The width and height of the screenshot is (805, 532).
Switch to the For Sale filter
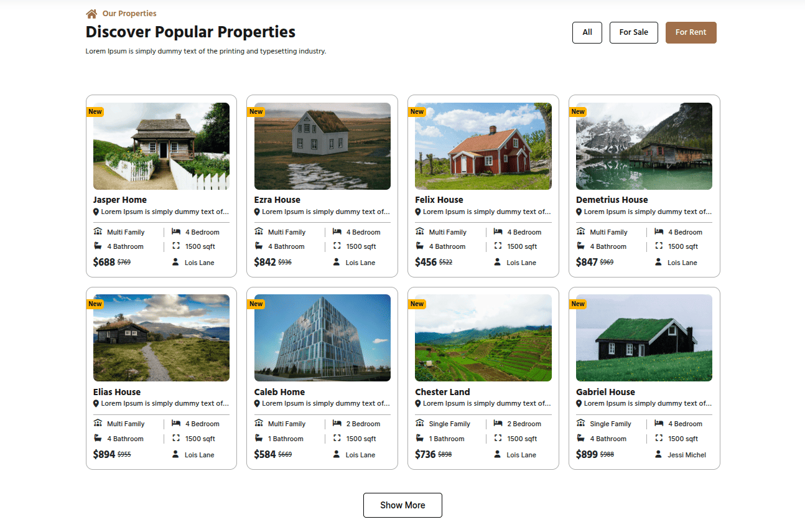pyautogui.click(x=633, y=32)
